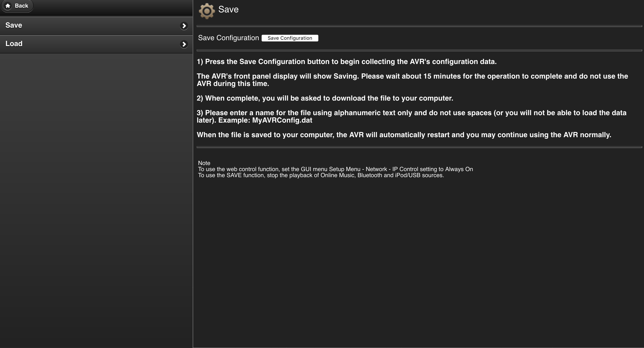Go back using the Back label
Screen dimensions: 644x348
pyautogui.click(x=21, y=6)
